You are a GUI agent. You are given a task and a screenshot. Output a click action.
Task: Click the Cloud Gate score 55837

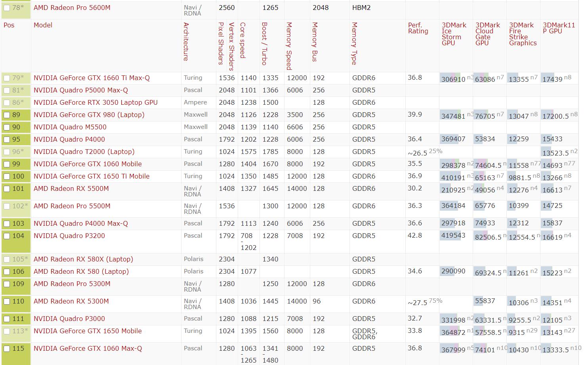pyautogui.click(x=485, y=301)
